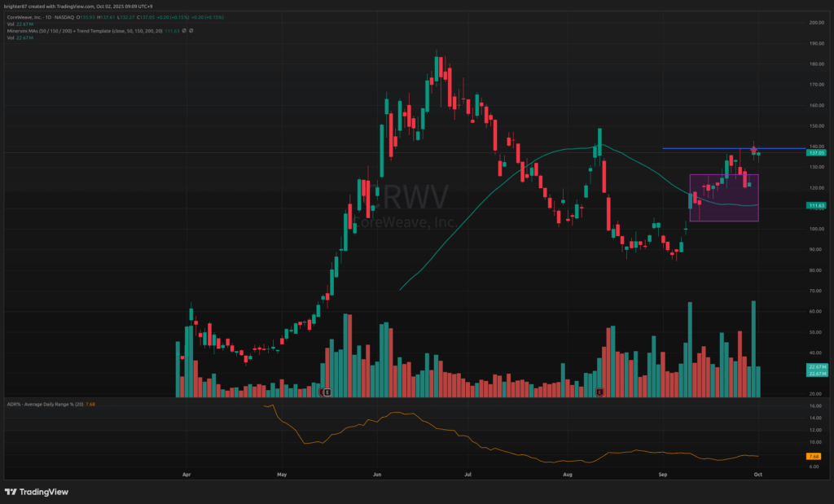The width and height of the screenshot is (834, 504).
Task: Click the 'Jun' label on the time axis
Action: coord(376,472)
